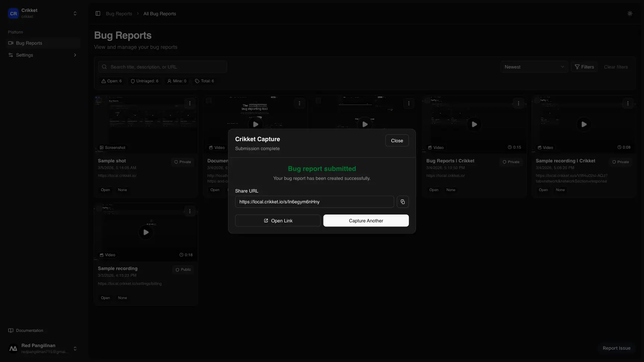Select the Open: 6 filter chip

point(111,81)
